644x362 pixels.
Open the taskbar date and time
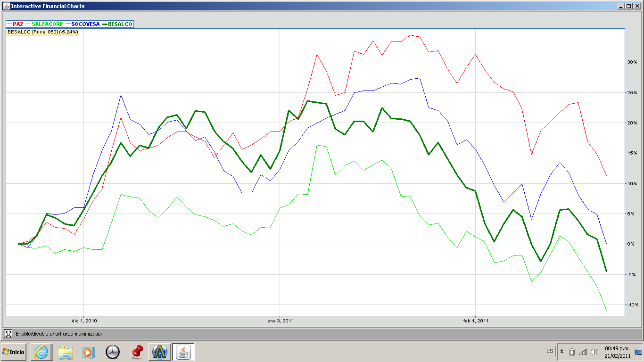[x=617, y=352]
